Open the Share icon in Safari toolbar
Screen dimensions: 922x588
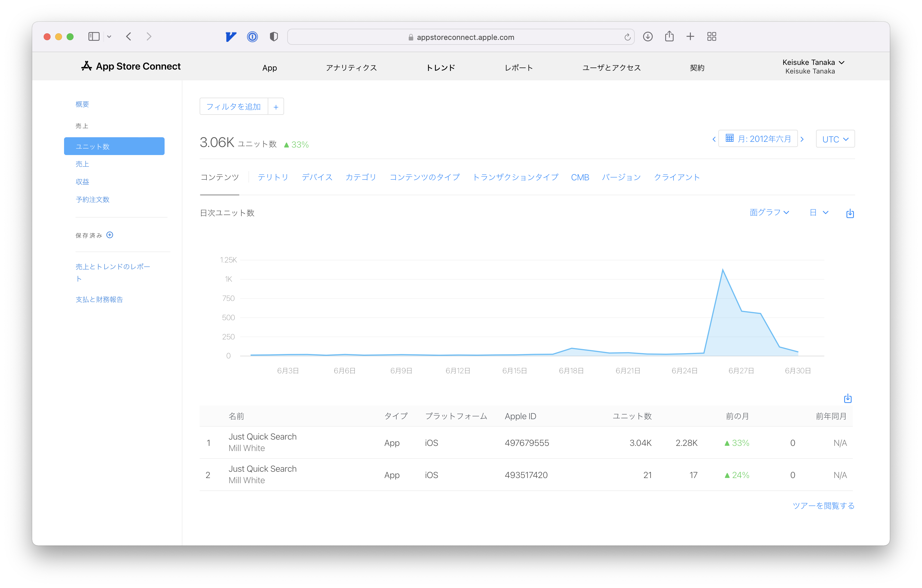[x=669, y=36]
